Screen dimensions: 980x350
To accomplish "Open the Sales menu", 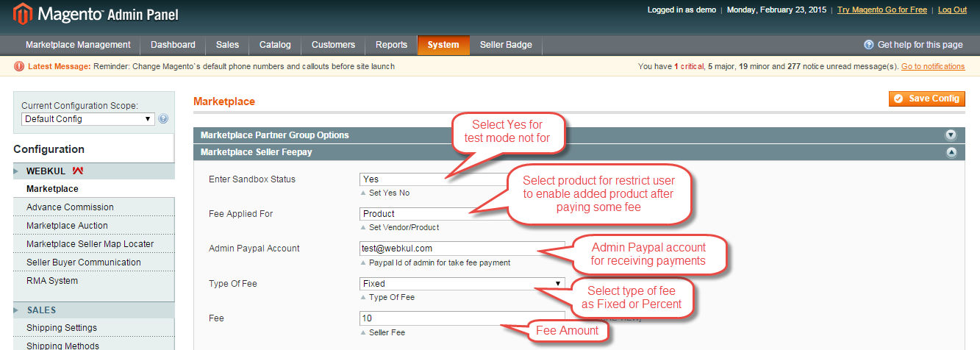I will pyautogui.click(x=227, y=45).
